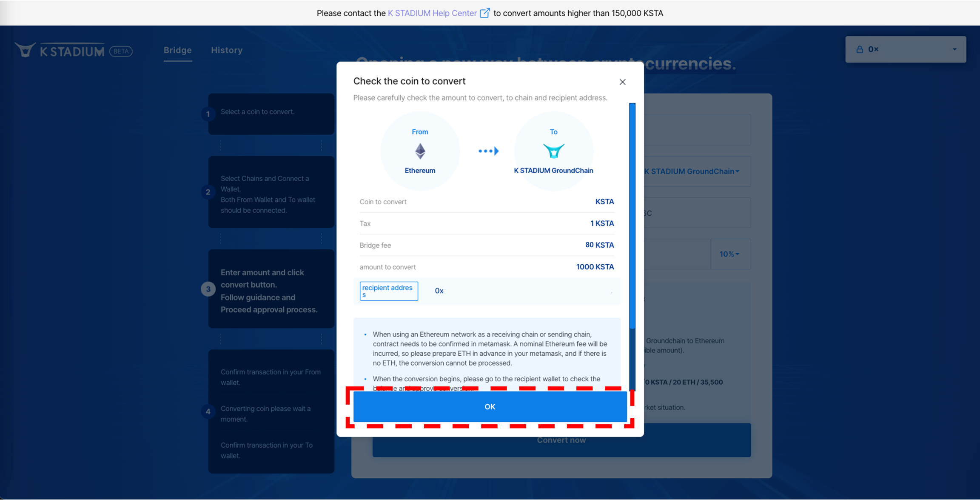The width and height of the screenshot is (980, 500).
Task: Open the K STADIUM Help Center link
Action: click(x=432, y=13)
